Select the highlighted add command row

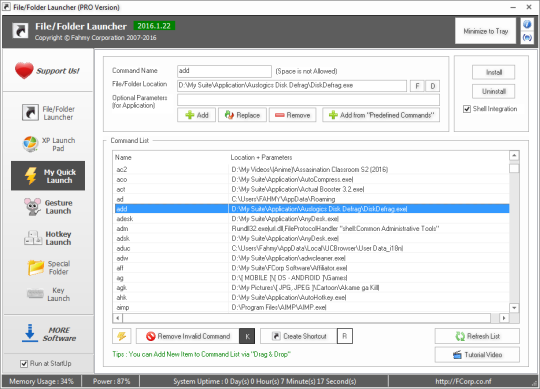coord(312,209)
